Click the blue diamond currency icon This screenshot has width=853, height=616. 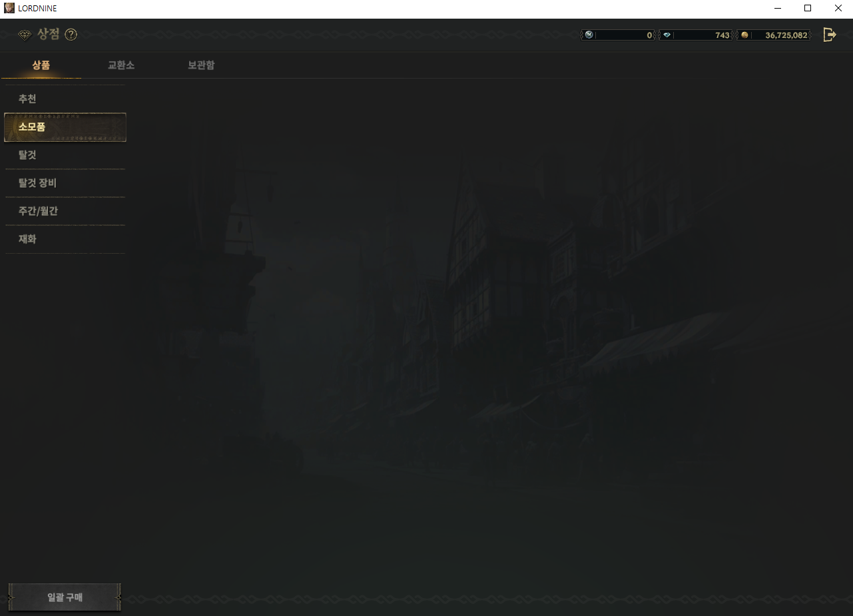tap(667, 35)
